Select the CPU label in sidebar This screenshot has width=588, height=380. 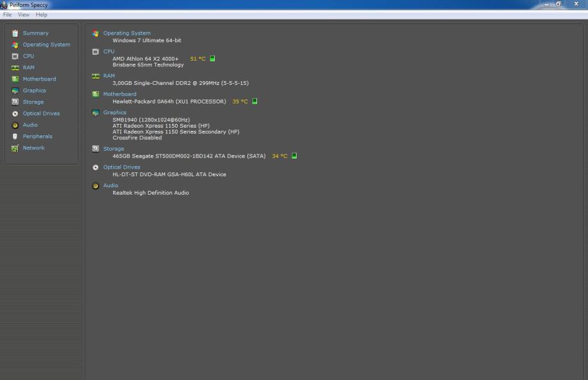click(x=29, y=56)
